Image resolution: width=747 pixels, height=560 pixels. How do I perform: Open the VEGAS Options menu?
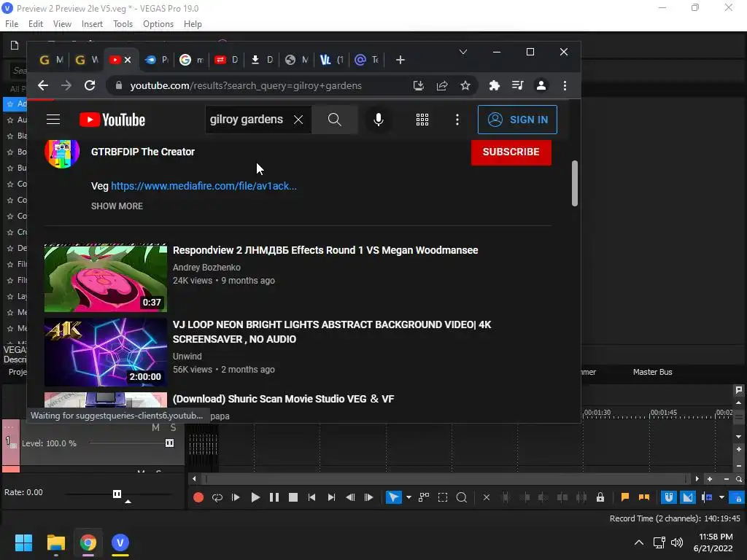(x=158, y=24)
